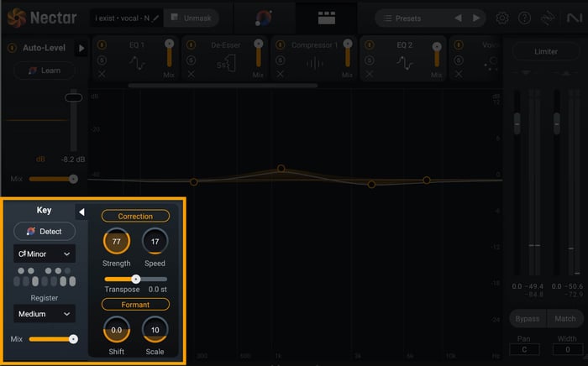Adjust the Key panel Mix slider
Screen dimensions: 588x366
(x=53, y=339)
